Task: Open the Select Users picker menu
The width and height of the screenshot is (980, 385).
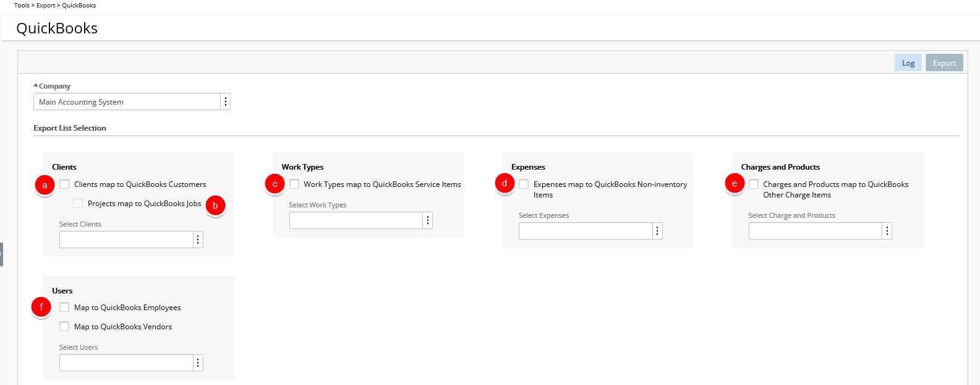Action: pos(198,363)
